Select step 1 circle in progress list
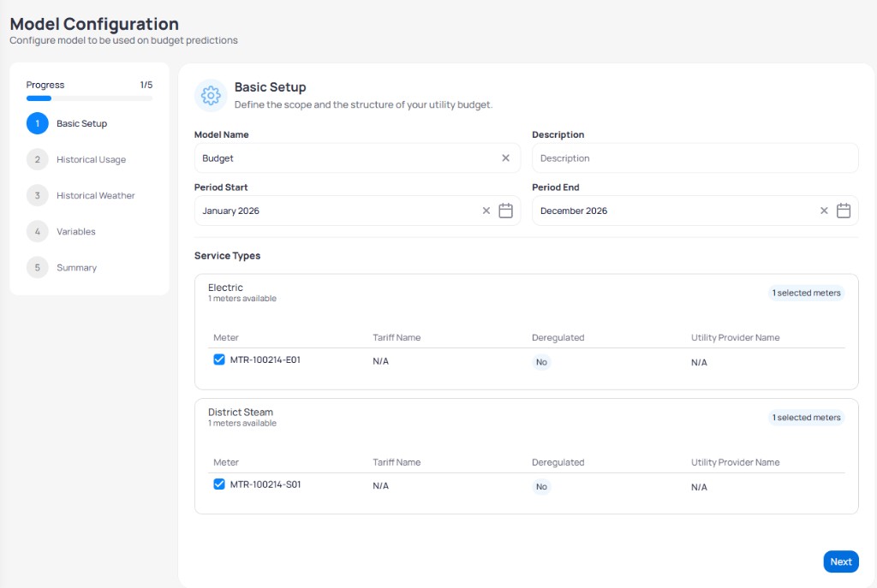Viewport: 877px width, 588px height. coord(38,123)
